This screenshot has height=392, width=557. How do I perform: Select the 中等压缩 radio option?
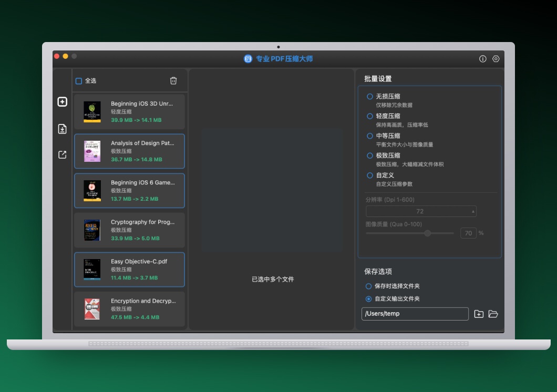pyautogui.click(x=370, y=136)
